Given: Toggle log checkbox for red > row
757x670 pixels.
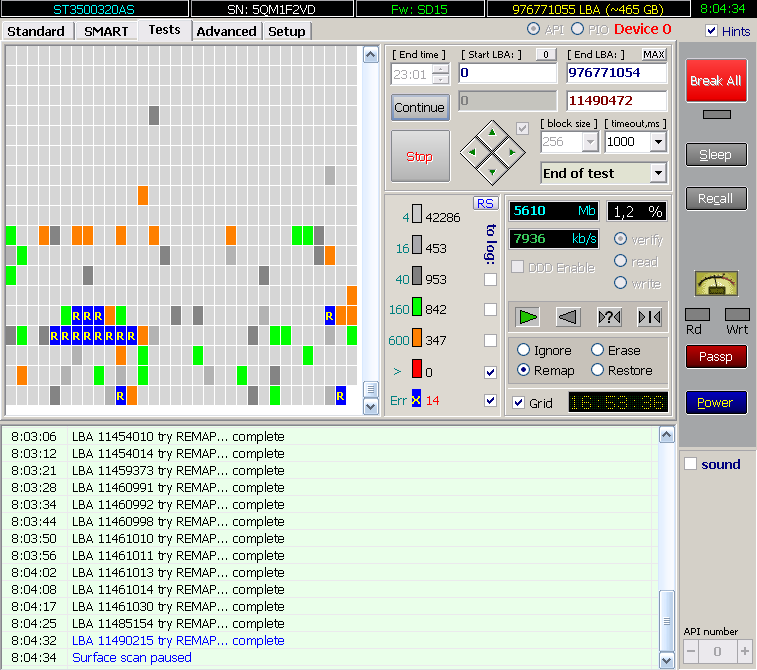Looking at the screenshot, I should [491, 372].
